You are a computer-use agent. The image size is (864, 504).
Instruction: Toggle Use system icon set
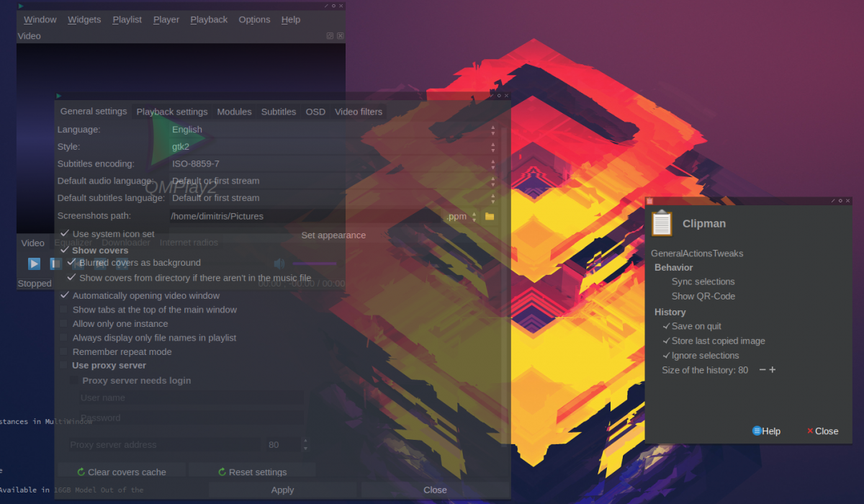[65, 234]
